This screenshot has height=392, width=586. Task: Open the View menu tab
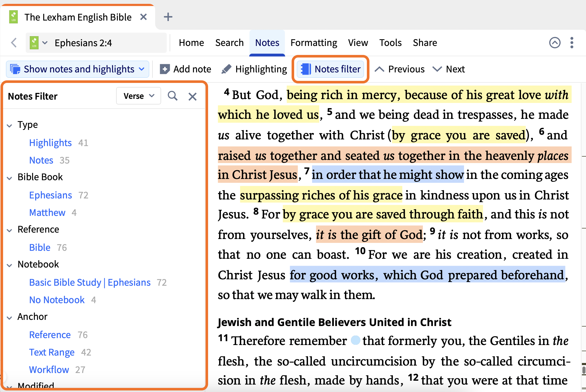tap(358, 43)
